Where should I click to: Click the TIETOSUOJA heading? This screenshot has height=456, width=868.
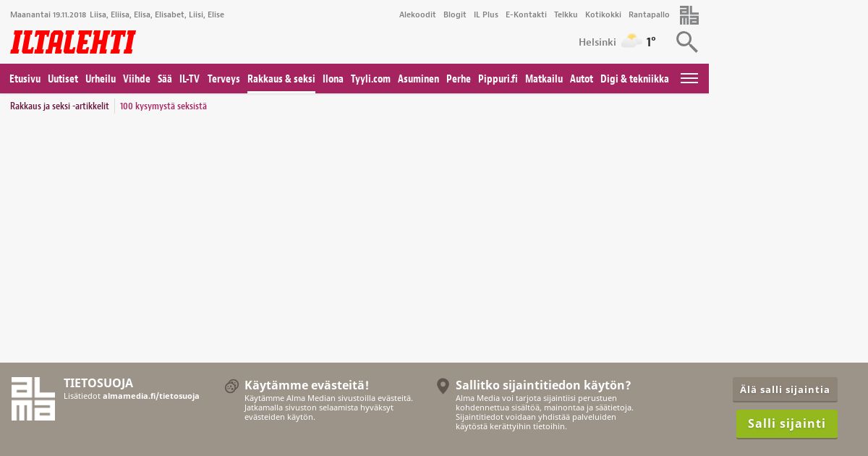tap(98, 383)
